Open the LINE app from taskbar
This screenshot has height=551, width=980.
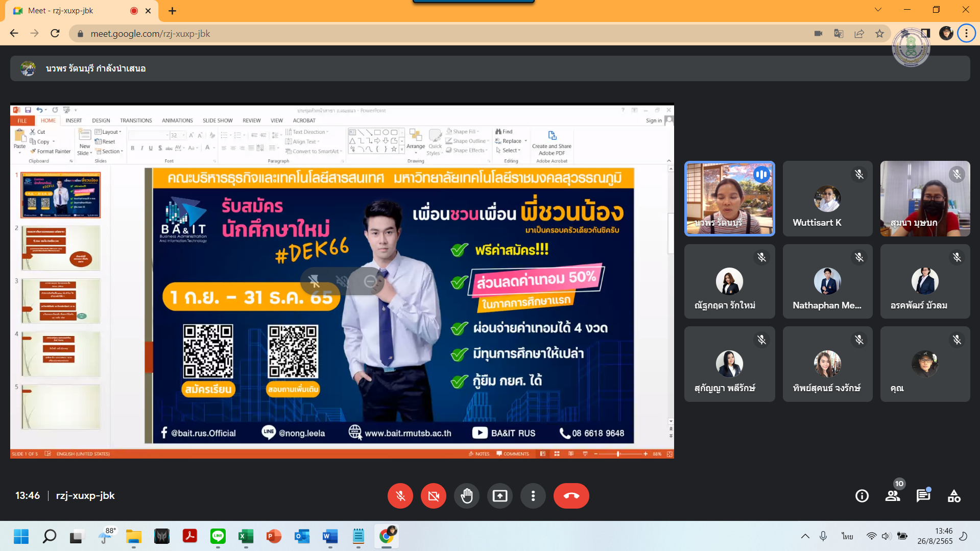(x=218, y=537)
